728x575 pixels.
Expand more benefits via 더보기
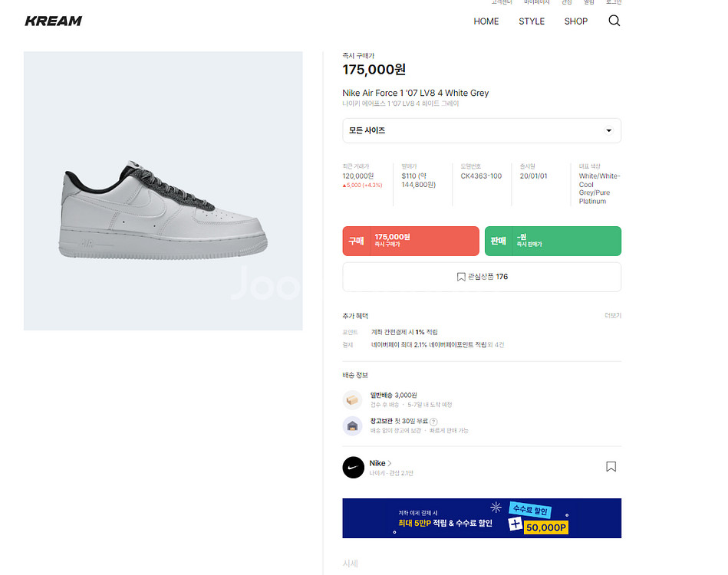[612, 316]
